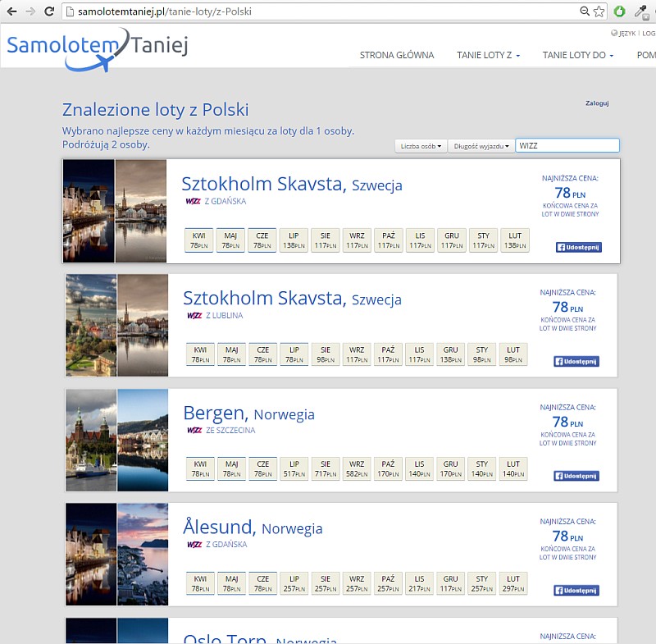Click the Z LUBLINA departure label
The height and width of the screenshot is (644, 656).
pyautogui.click(x=224, y=316)
